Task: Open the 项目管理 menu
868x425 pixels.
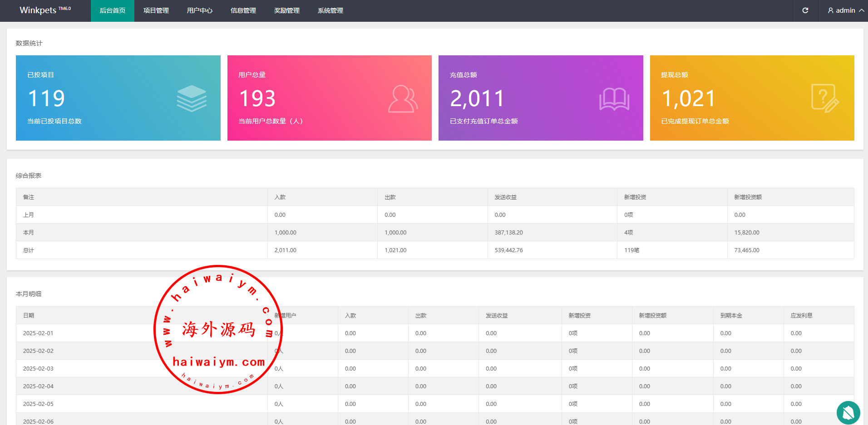Action: pyautogui.click(x=156, y=10)
